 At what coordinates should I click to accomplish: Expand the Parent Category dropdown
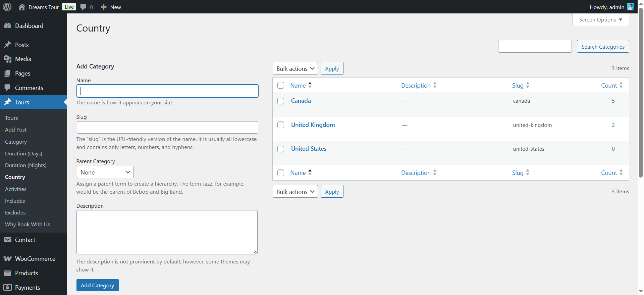105,172
